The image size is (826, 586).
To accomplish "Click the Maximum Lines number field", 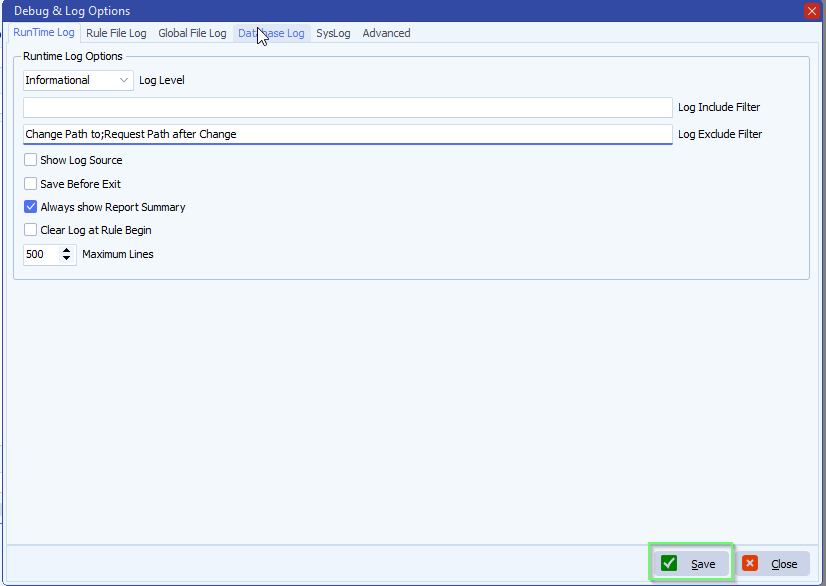I will tap(40, 255).
